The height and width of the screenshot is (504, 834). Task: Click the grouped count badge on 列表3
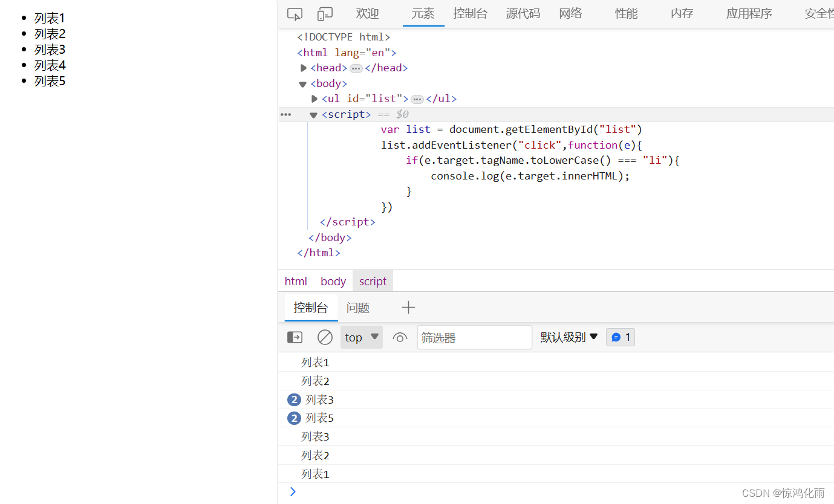click(x=294, y=399)
